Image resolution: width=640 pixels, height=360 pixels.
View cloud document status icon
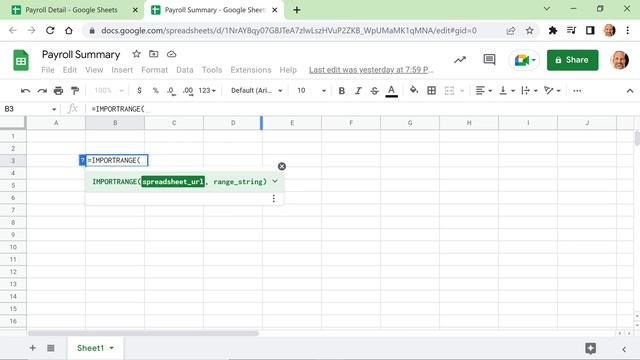tap(171, 54)
